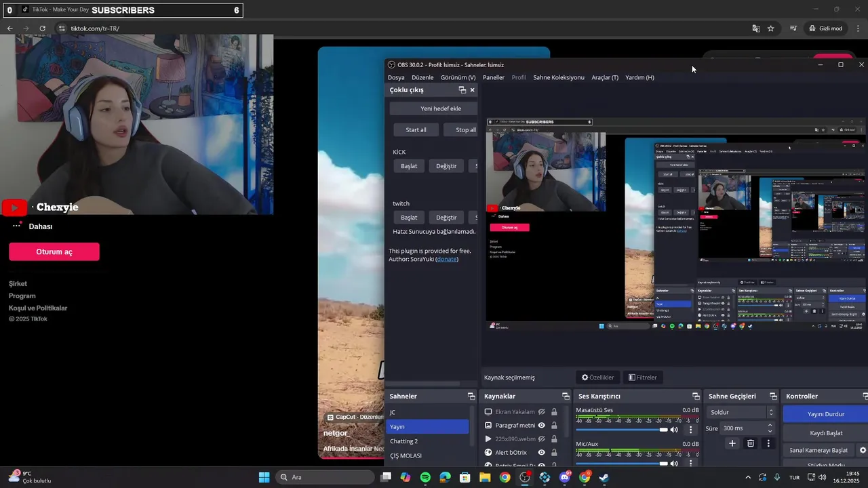Open Discord from the taskbar
Screen dimensions: 868x488
565,477
